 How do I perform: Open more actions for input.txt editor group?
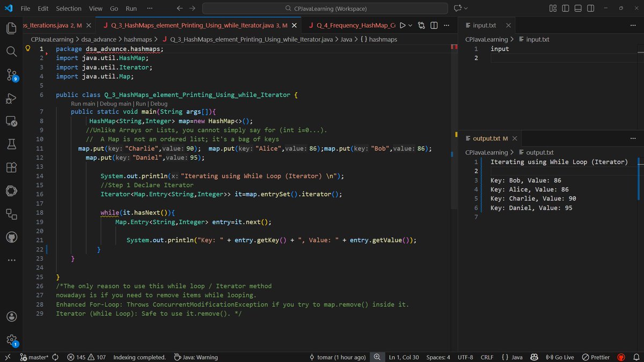[x=634, y=25]
